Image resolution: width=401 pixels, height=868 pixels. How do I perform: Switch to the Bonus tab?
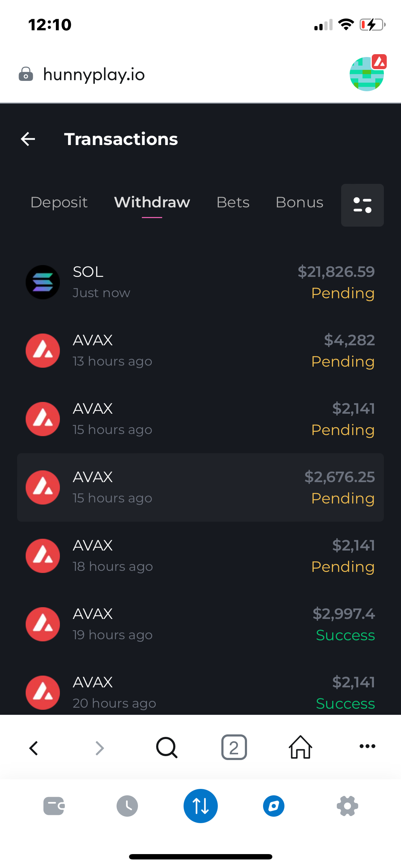[299, 202]
